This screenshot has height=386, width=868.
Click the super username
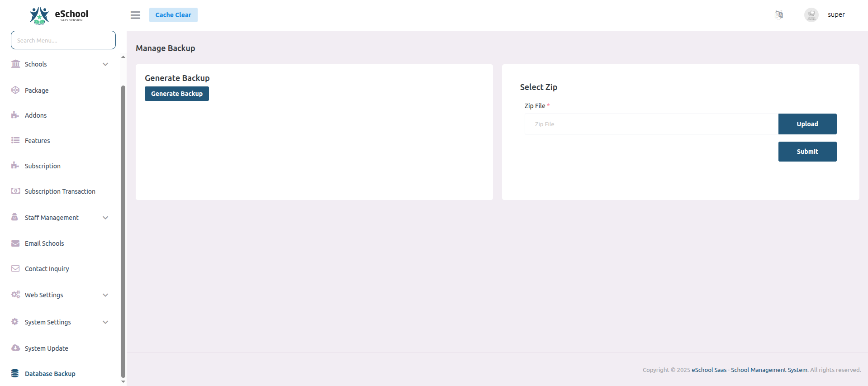(836, 14)
